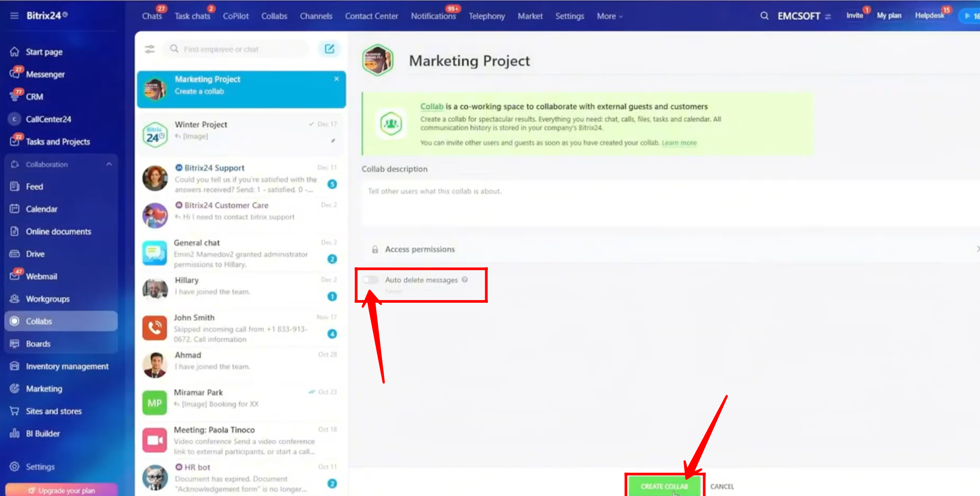This screenshot has width=980, height=496.
Task: Follow the Learn more link
Action: (679, 143)
